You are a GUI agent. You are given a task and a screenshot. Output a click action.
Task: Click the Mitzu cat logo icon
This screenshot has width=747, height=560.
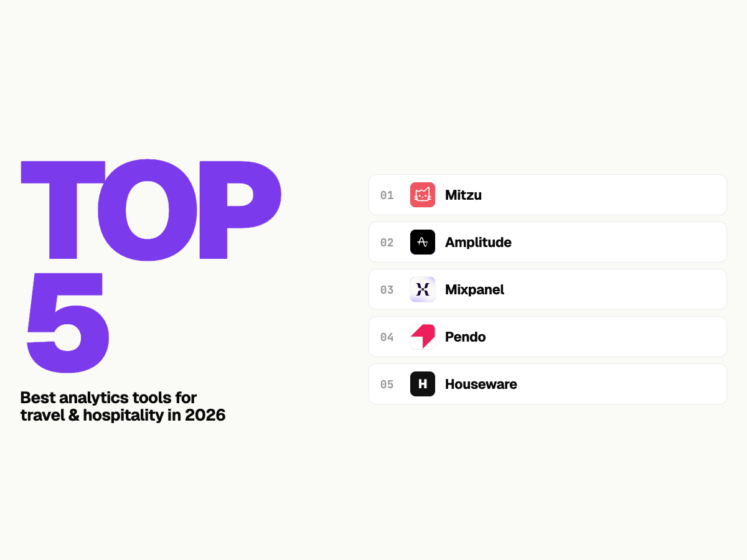pos(423,195)
